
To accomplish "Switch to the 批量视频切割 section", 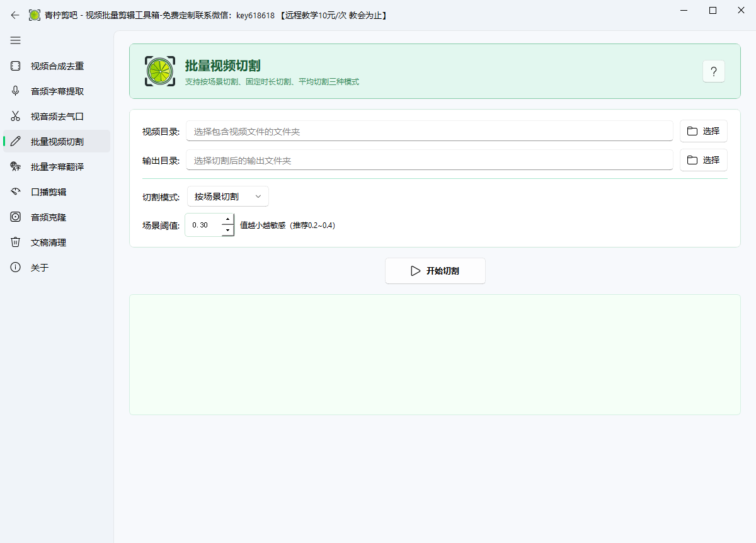I will (x=55, y=141).
